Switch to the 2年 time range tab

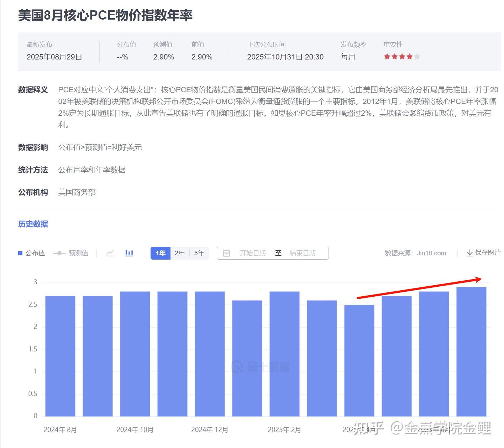tap(180, 253)
